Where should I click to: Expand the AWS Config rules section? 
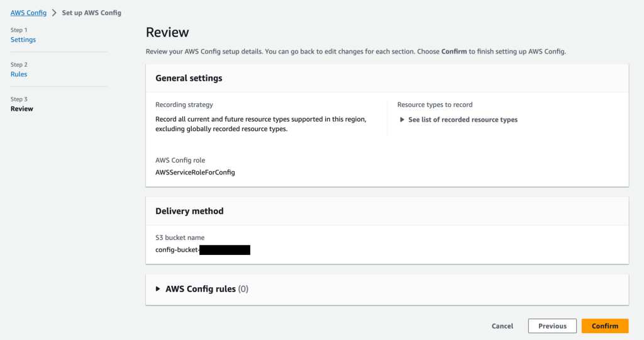[202, 289]
